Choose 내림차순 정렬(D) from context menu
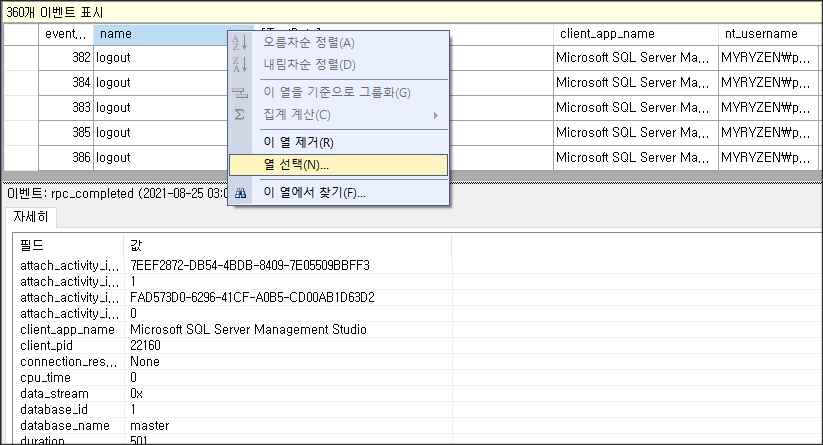The image size is (823, 445). coord(339,65)
